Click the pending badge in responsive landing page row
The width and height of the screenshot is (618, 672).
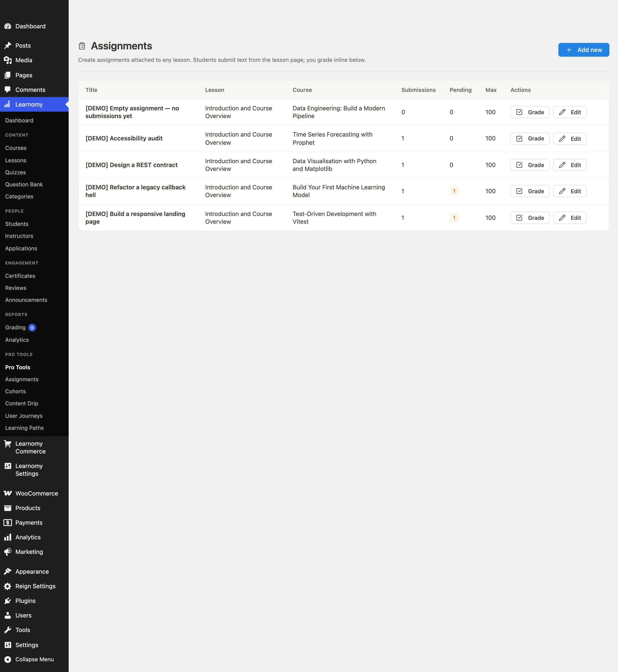coord(454,218)
